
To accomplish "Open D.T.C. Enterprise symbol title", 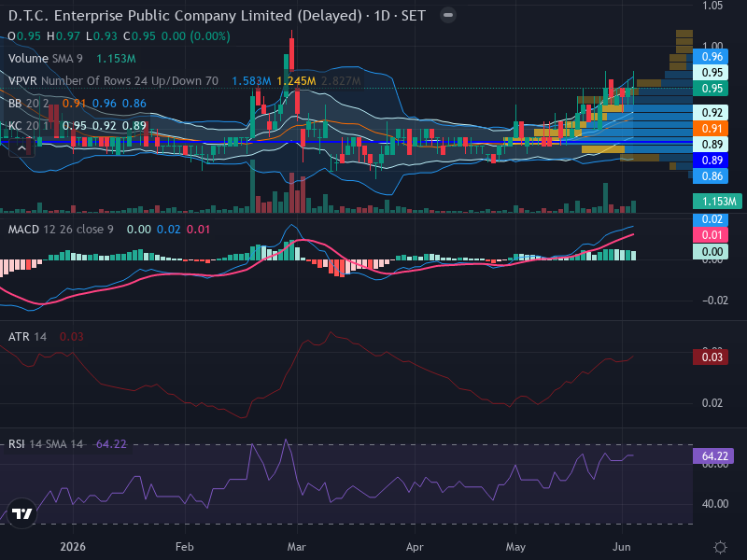I will (217, 16).
